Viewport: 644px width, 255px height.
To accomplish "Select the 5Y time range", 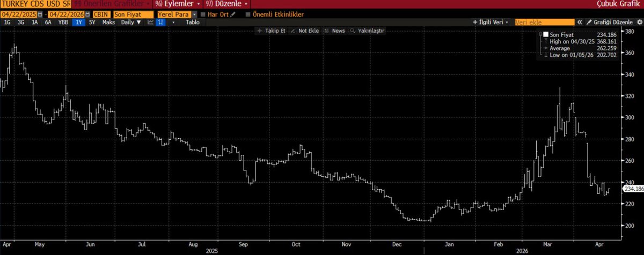I will [x=92, y=22].
